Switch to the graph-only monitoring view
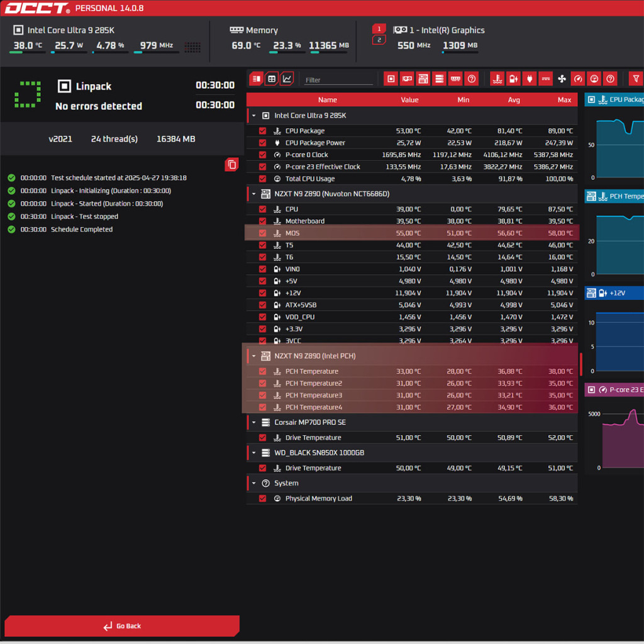644x644 pixels. point(287,79)
